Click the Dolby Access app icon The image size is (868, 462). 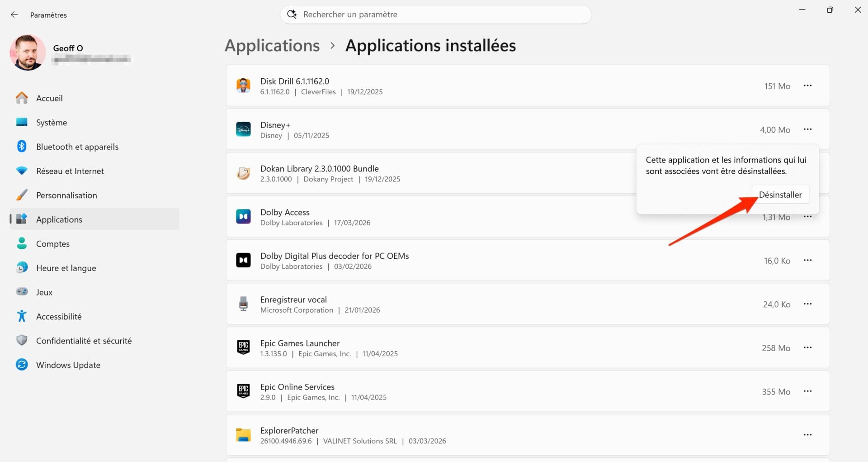pyautogui.click(x=243, y=216)
